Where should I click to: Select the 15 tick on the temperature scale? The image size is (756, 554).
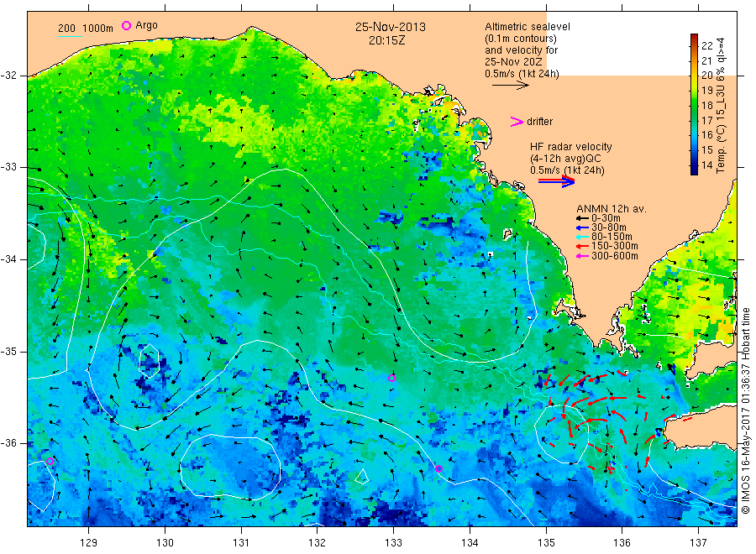coord(706,149)
